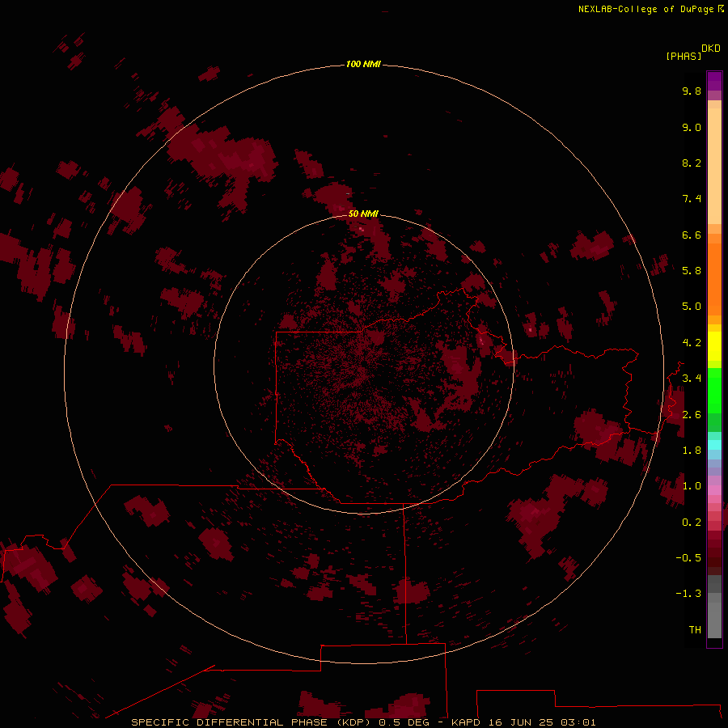This screenshot has height=728, width=728.
Task: Click the 2.6 legend value
Action: click(692, 415)
